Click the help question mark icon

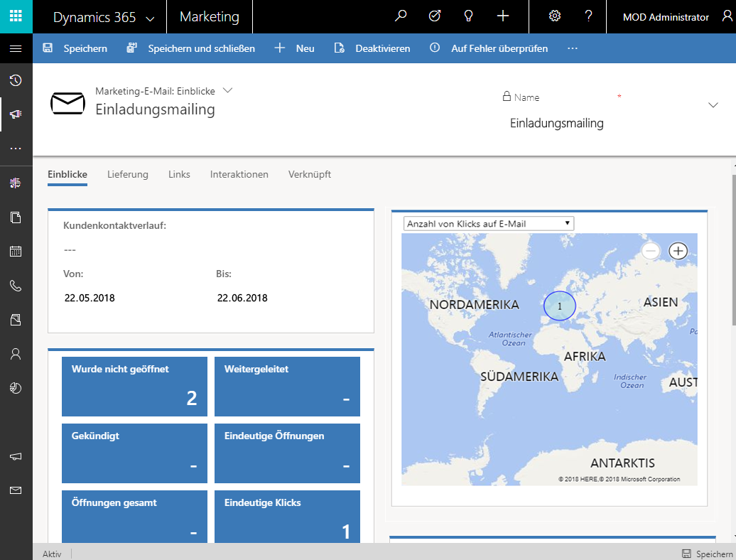(589, 16)
